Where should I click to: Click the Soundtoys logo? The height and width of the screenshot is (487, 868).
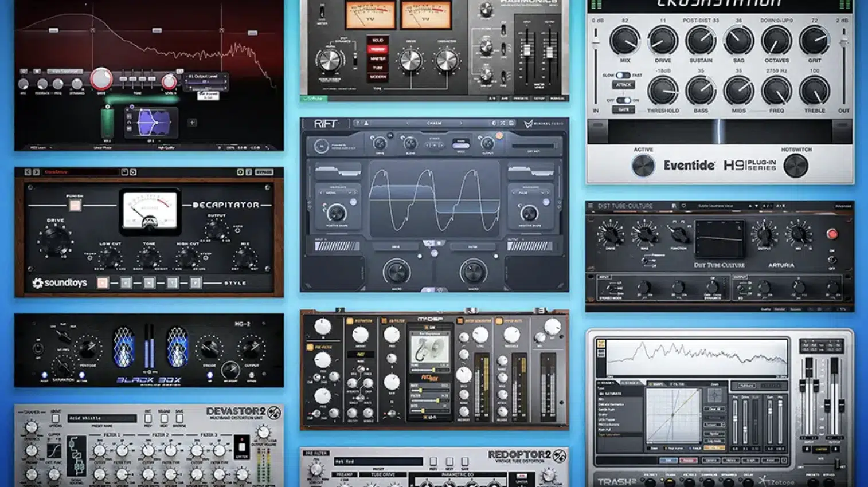click(59, 283)
